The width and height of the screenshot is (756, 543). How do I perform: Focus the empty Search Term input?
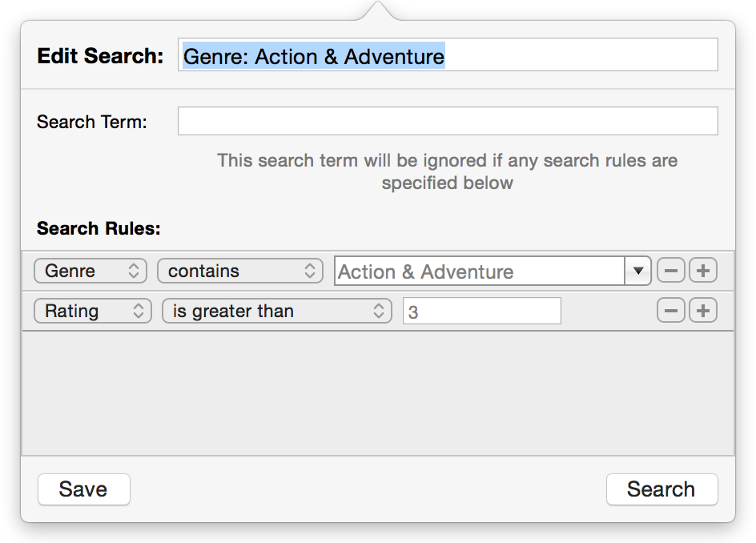coord(447,122)
